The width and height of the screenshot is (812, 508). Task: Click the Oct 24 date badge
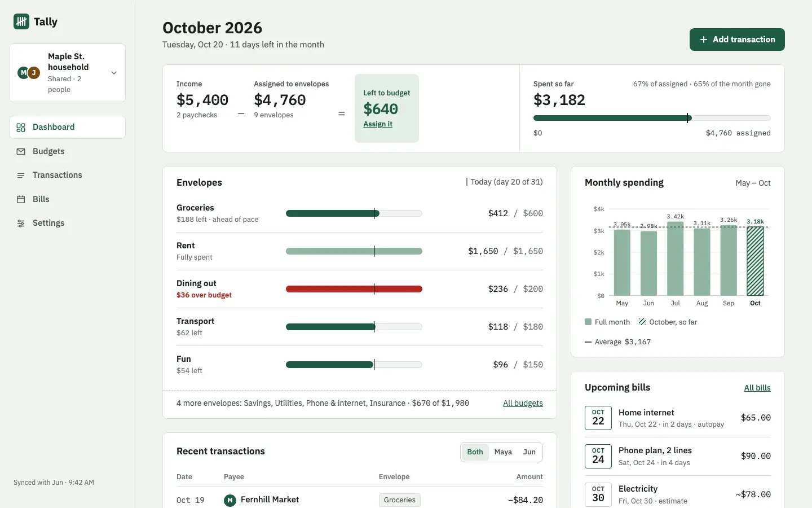tap(598, 456)
